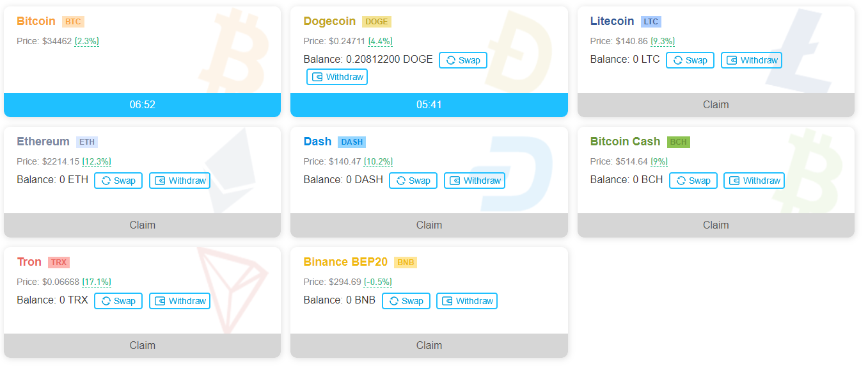868x372 pixels.
Task: Click the Withdraw icon on the Dogecoin card
Action: coord(317,77)
